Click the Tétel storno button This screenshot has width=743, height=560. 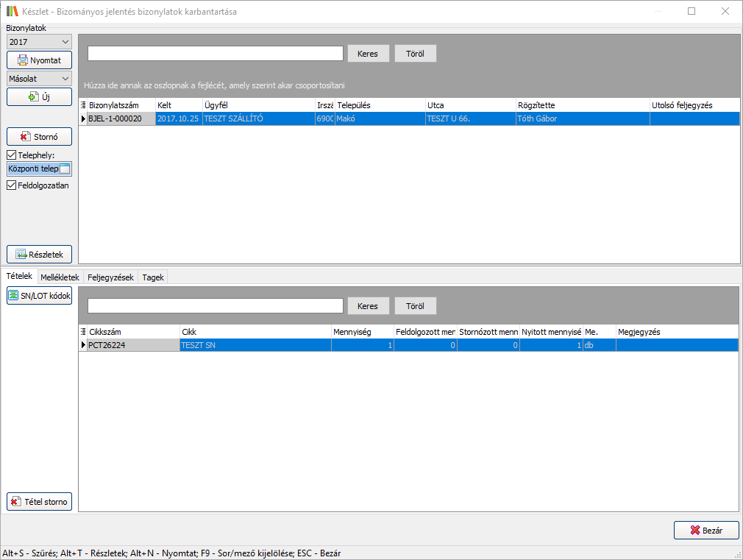(39, 502)
